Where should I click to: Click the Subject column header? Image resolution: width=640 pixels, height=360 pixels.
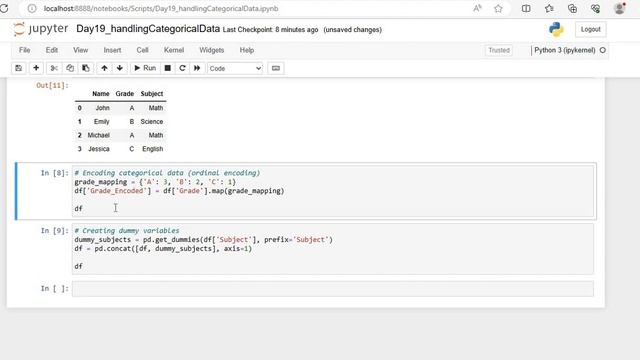[152, 94]
